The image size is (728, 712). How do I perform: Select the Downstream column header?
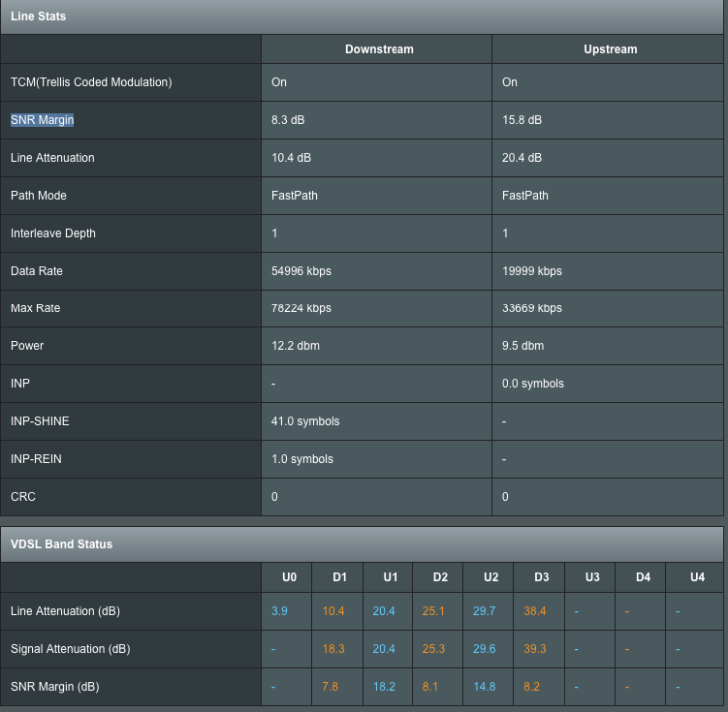(379, 49)
